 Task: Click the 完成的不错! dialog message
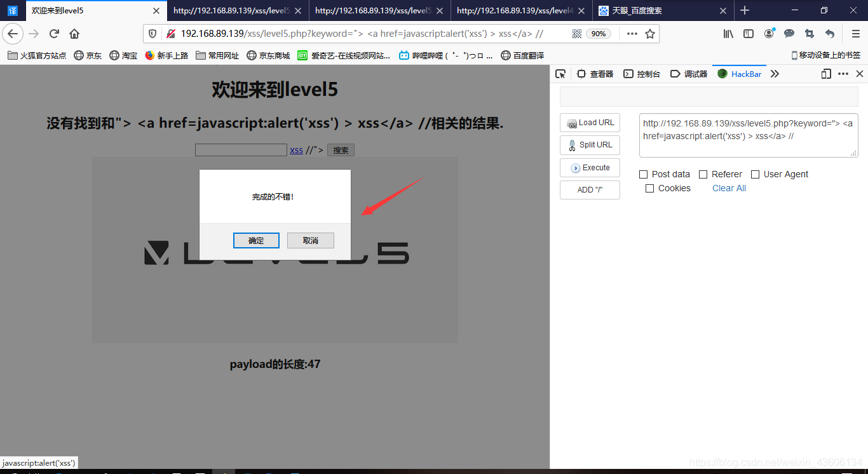(273, 197)
